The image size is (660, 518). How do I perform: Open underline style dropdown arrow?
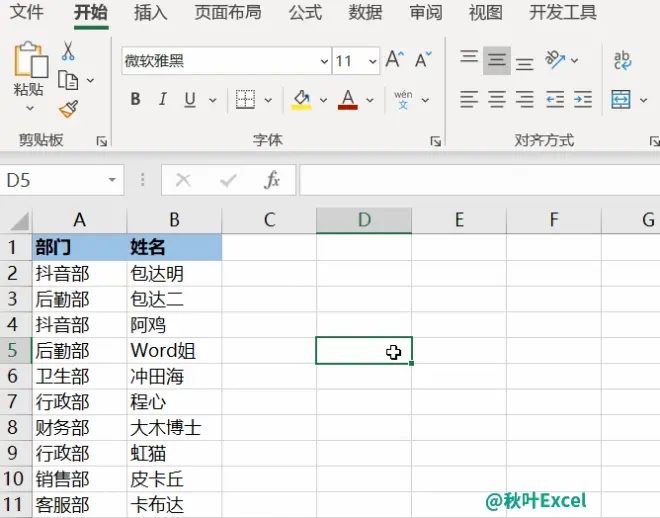(213, 100)
